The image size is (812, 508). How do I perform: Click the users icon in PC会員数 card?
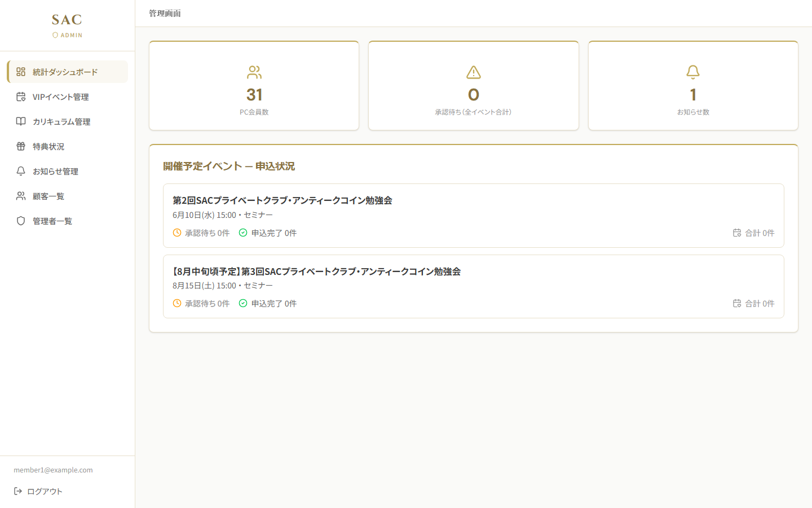click(254, 72)
